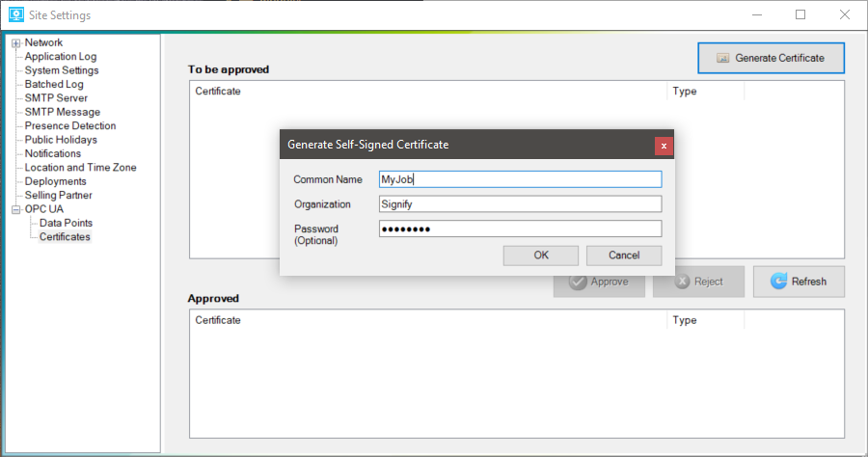Click the 'Password (Optional)' label
Screen dimensions: 868x457
316,234
